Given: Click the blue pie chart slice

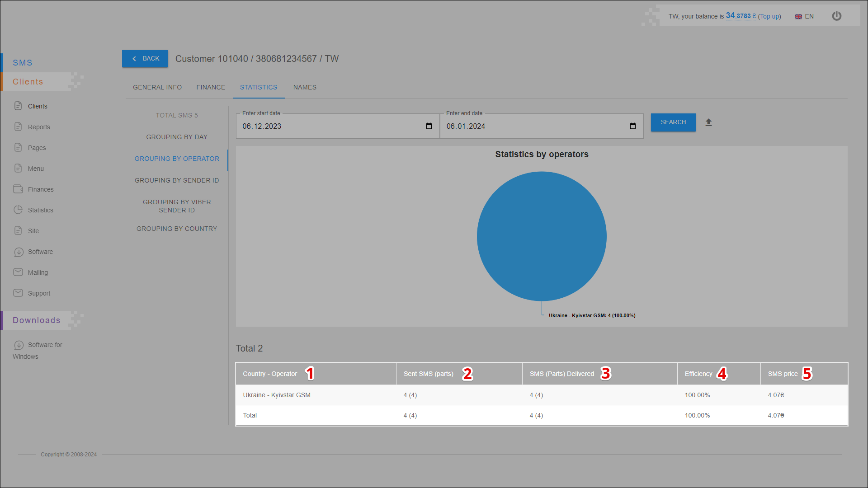Looking at the screenshot, I should [542, 236].
